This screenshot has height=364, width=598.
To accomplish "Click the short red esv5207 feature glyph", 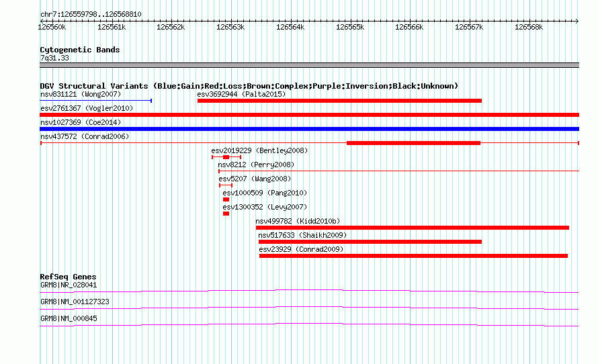I will 226,185.
